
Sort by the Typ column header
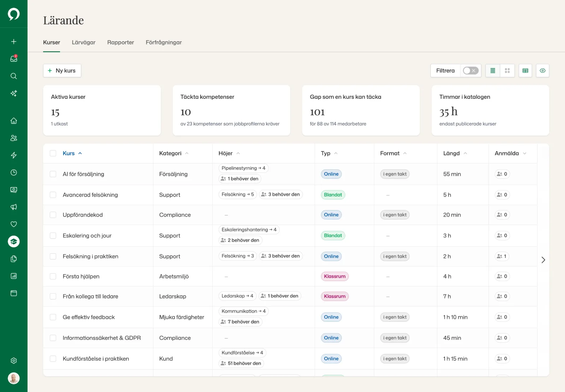coord(329,153)
